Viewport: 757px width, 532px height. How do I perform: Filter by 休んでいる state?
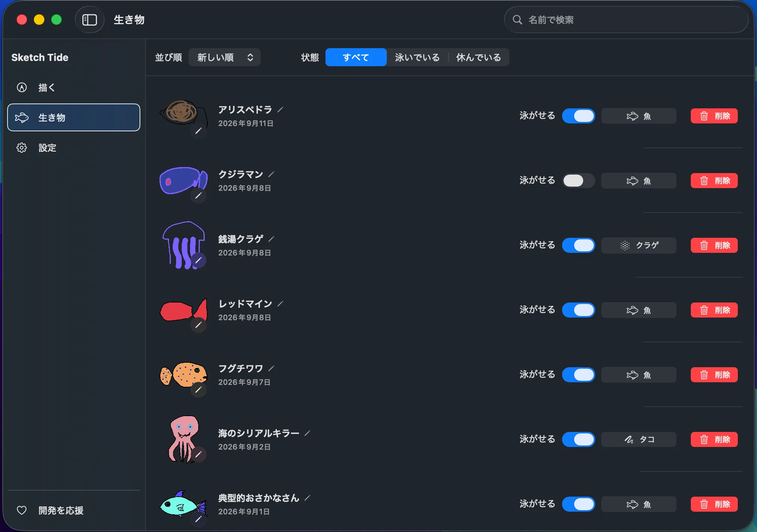click(x=479, y=58)
